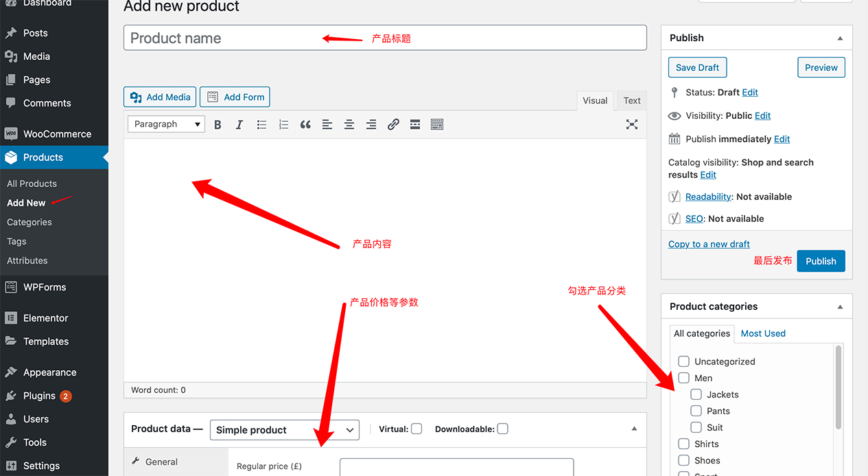
Task: Tick the Shoes category checkbox
Action: (x=683, y=460)
